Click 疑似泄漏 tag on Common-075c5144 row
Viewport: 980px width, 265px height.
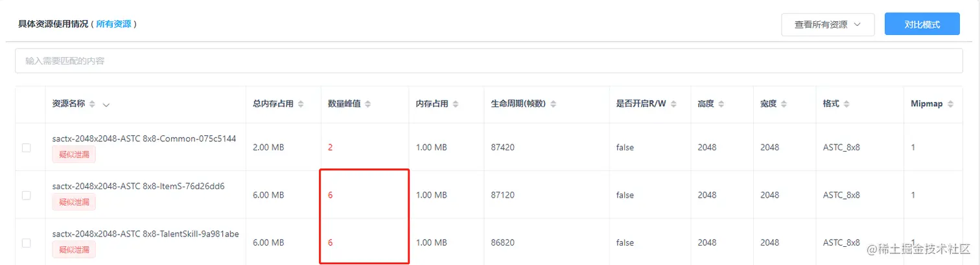point(74,154)
